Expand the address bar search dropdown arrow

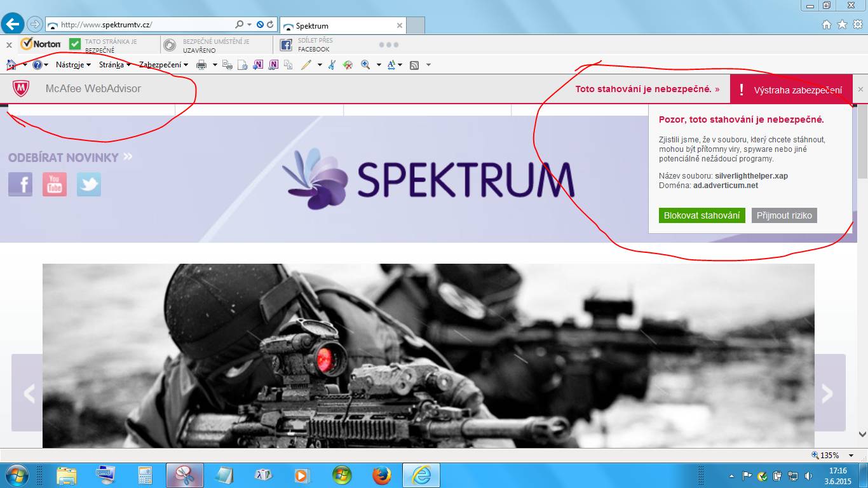click(250, 25)
